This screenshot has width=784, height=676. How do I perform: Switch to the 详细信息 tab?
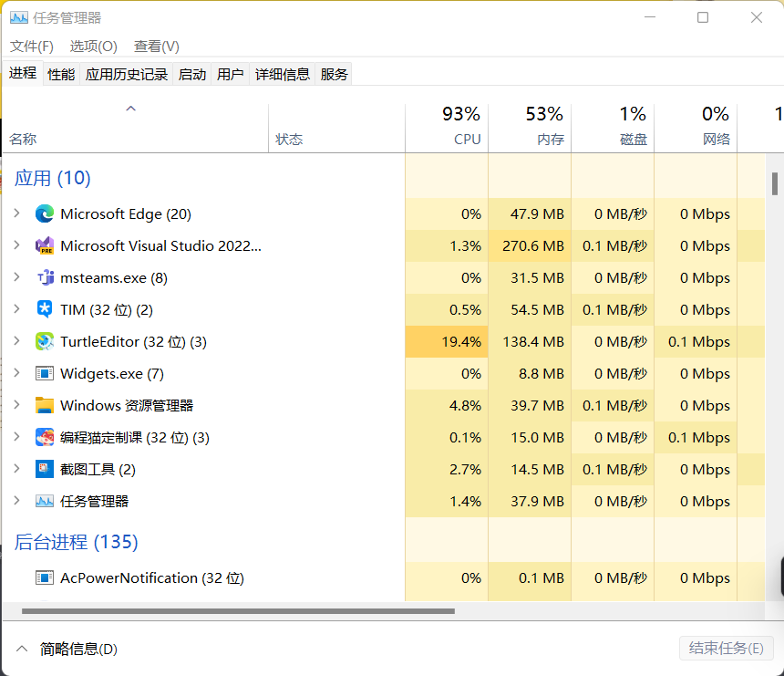click(283, 75)
